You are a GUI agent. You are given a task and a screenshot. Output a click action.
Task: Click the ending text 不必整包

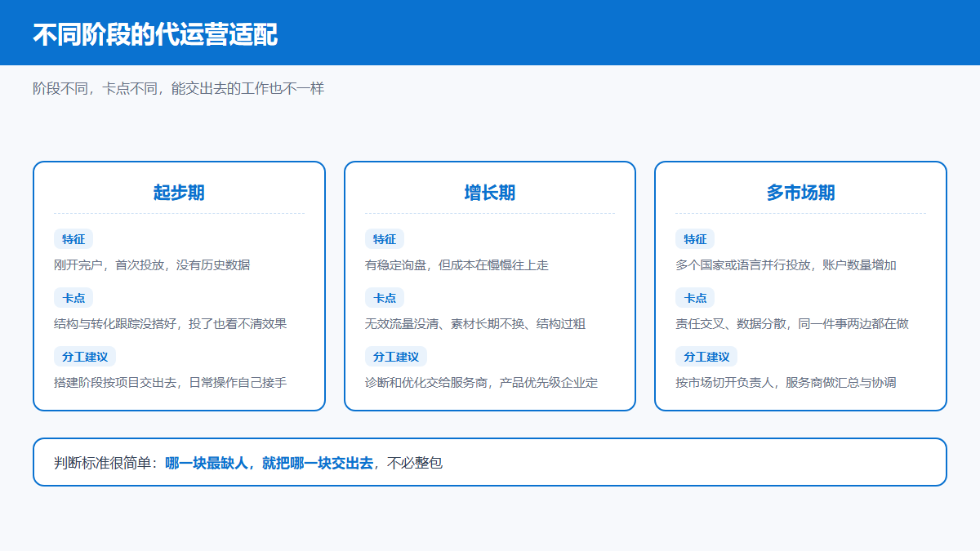pyautogui.click(x=415, y=463)
